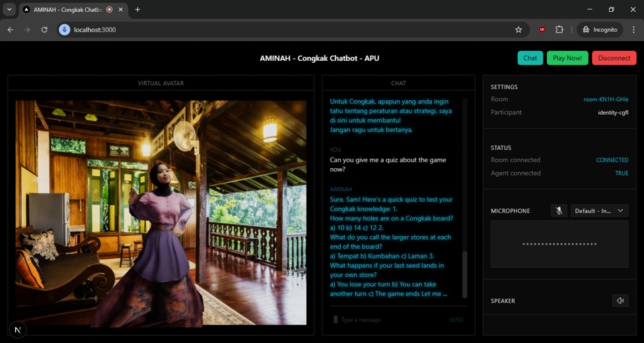Click the CONNECTED room status value
The height and width of the screenshot is (343, 644).
tap(612, 160)
